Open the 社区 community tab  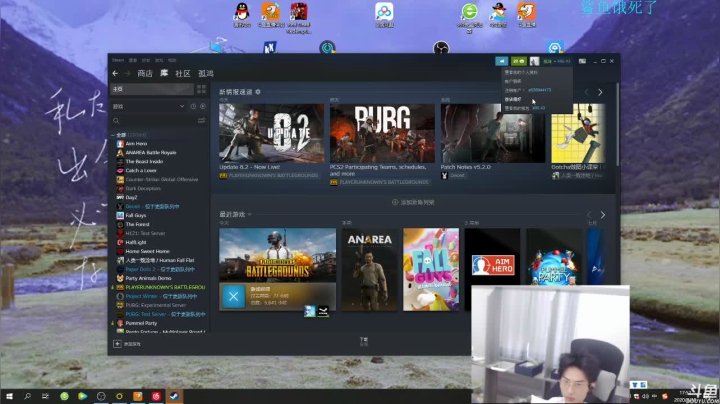183,73
